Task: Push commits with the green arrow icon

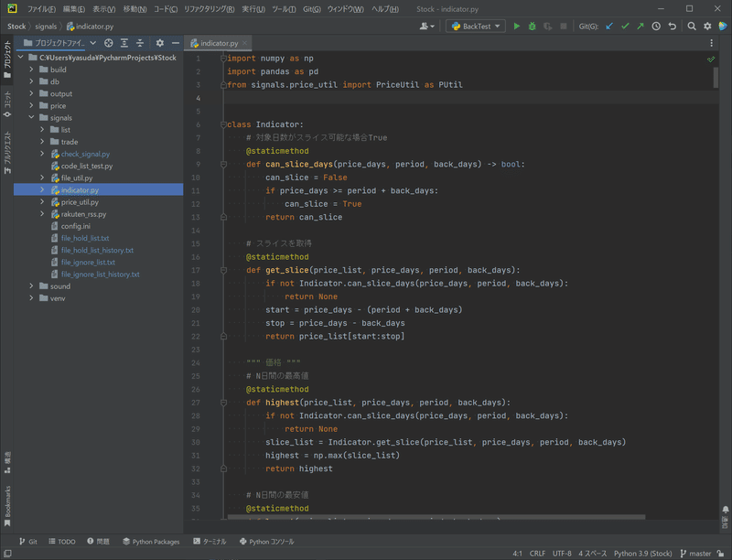Action: pos(640,27)
